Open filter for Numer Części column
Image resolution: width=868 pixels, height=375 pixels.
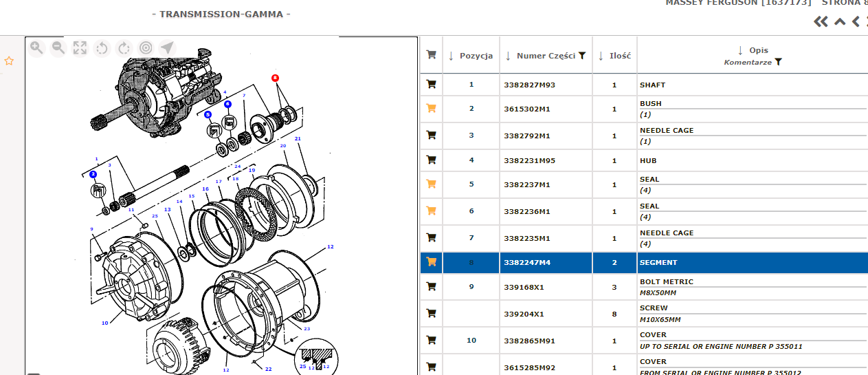point(582,56)
